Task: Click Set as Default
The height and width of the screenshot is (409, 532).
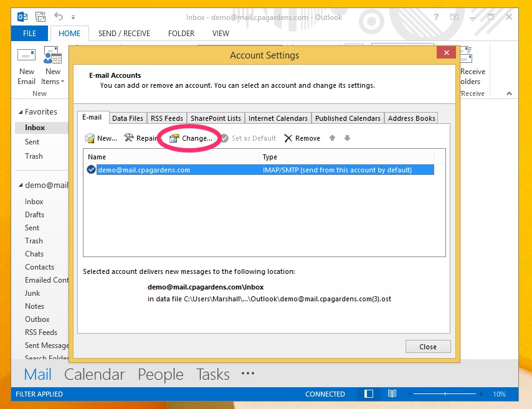Action: coord(249,138)
